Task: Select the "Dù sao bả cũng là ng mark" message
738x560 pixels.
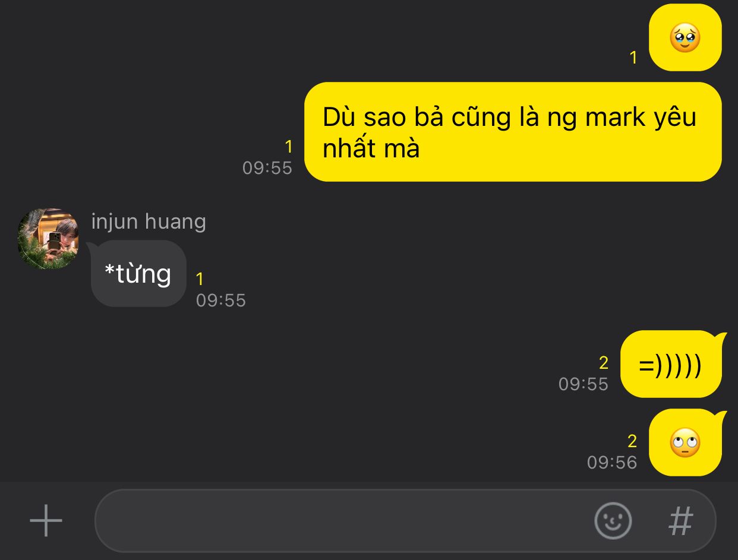Action: [513, 132]
